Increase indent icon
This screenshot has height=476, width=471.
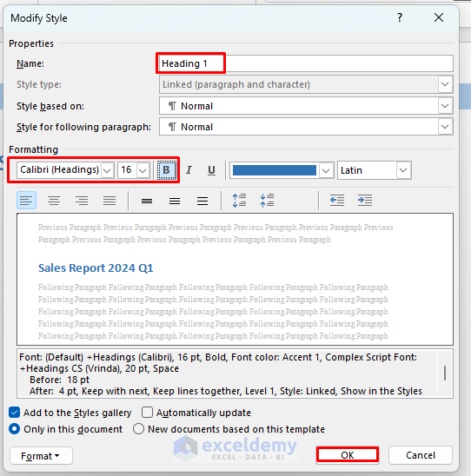pos(365,201)
